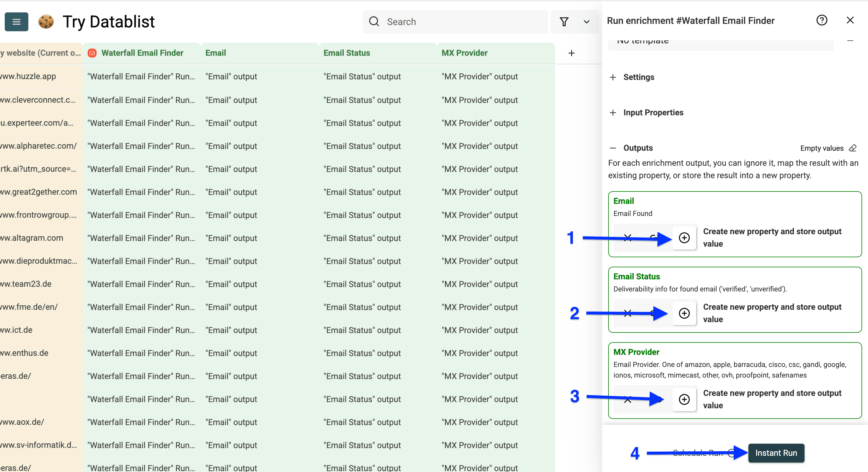Ignore the MX Provider output using the X icon
Image resolution: width=868 pixels, height=472 pixels.
click(x=627, y=400)
